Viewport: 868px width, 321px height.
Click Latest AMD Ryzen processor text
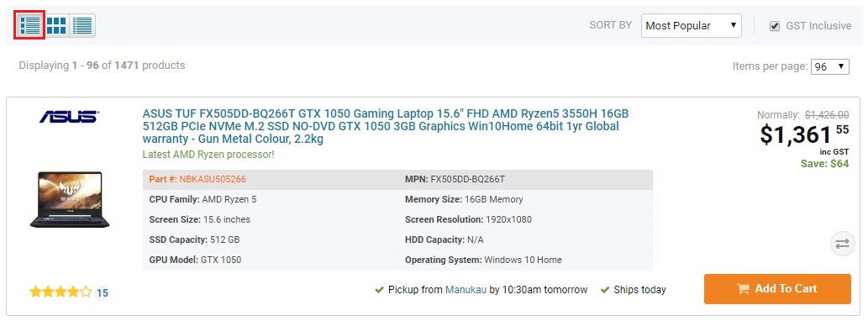[x=208, y=155]
